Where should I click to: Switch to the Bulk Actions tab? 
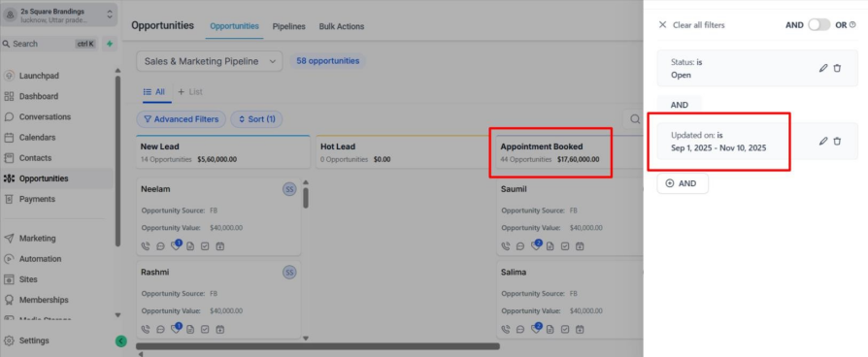click(x=341, y=26)
